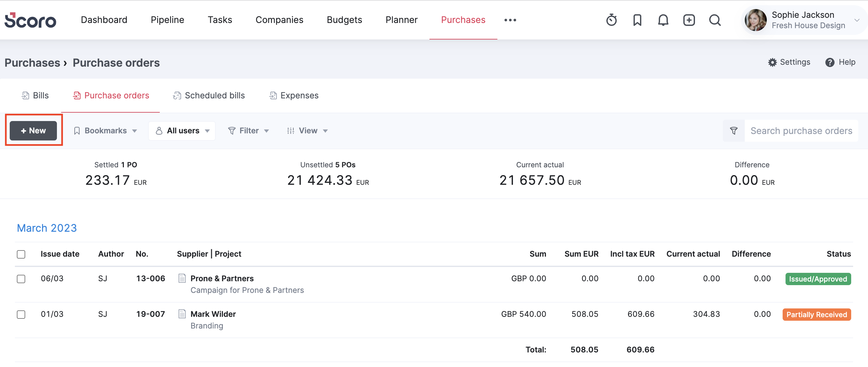Screen dimensions: 868x367
Task: Sort by Current actual column header
Action: point(693,254)
